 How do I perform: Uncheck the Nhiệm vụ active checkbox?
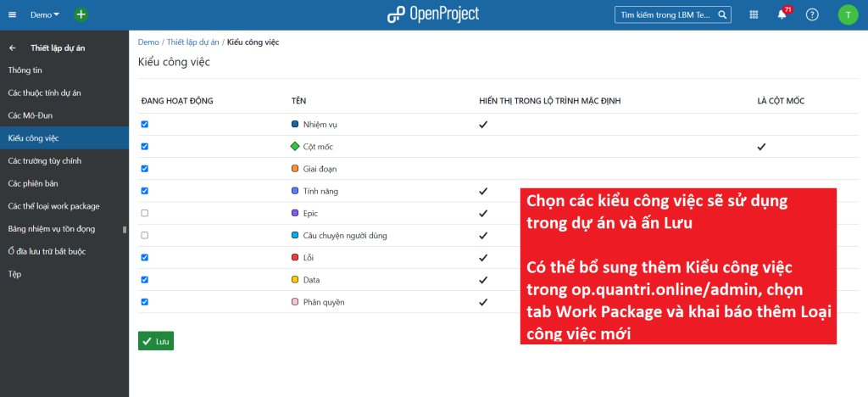click(145, 124)
